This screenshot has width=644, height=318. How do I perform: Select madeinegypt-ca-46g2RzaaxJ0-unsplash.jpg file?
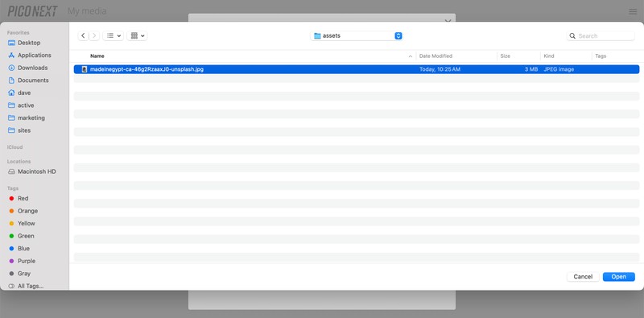(357, 69)
